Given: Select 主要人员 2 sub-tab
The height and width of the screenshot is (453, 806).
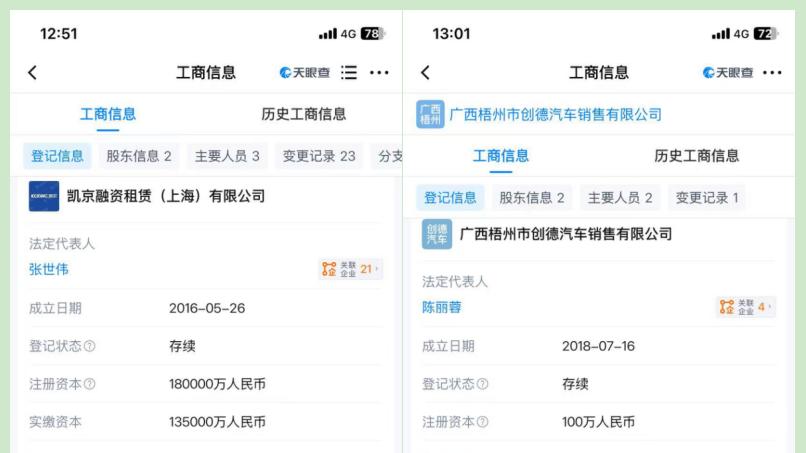Looking at the screenshot, I should 620,197.
